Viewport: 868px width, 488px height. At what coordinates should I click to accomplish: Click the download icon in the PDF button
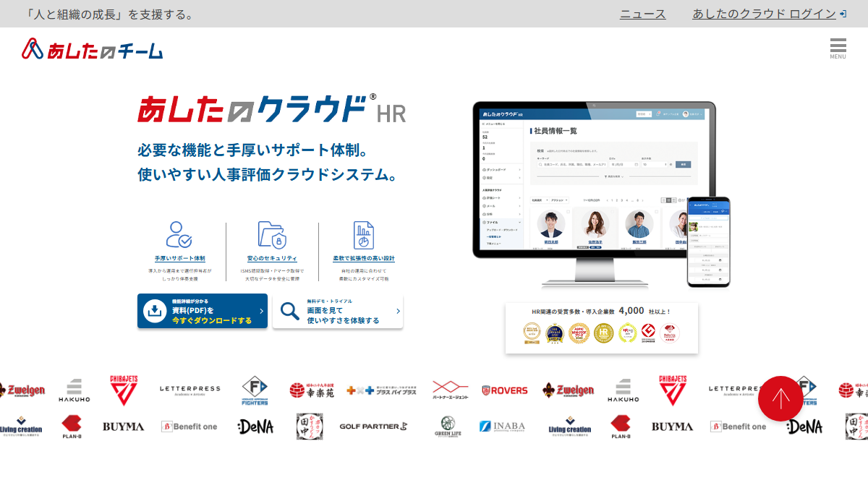[156, 311]
